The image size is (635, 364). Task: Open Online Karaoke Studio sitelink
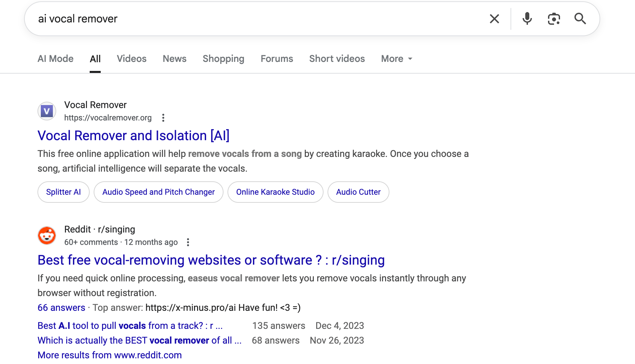click(x=275, y=192)
